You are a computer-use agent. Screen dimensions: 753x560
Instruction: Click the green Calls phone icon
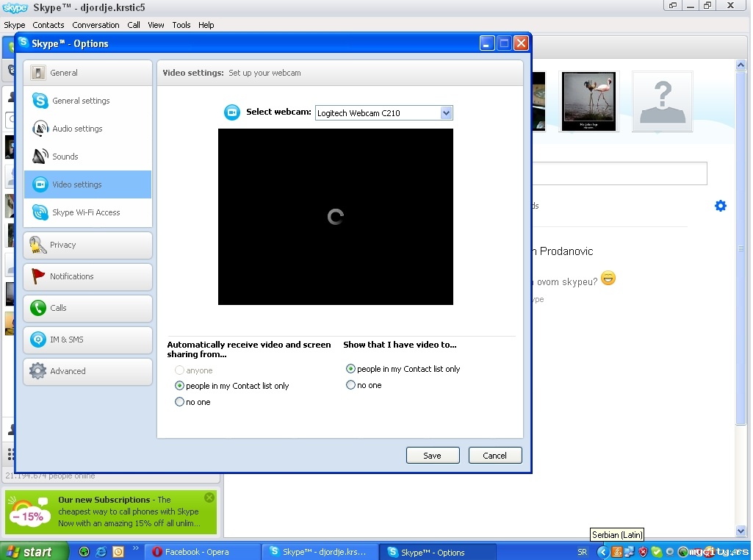(38, 308)
